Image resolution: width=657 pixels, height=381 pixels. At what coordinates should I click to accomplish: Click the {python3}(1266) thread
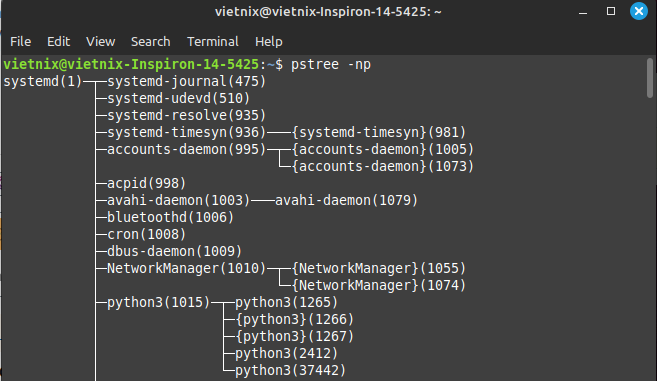pos(295,319)
